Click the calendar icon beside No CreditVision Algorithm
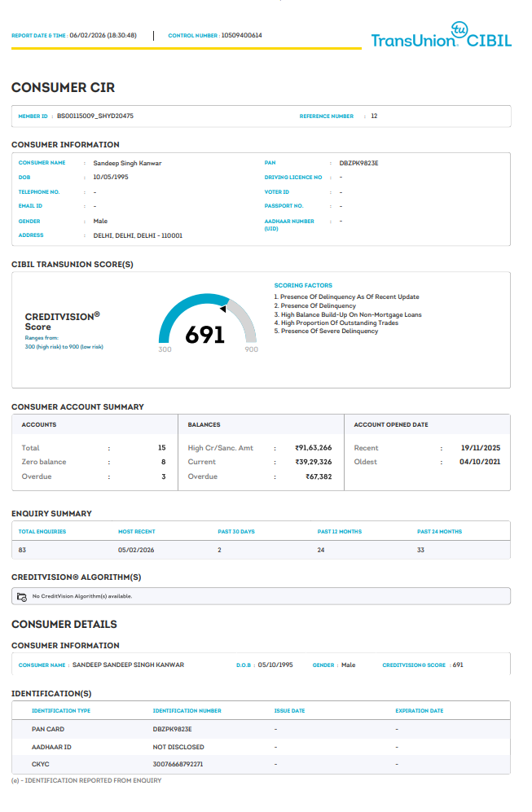 pyautogui.click(x=22, y=597)
